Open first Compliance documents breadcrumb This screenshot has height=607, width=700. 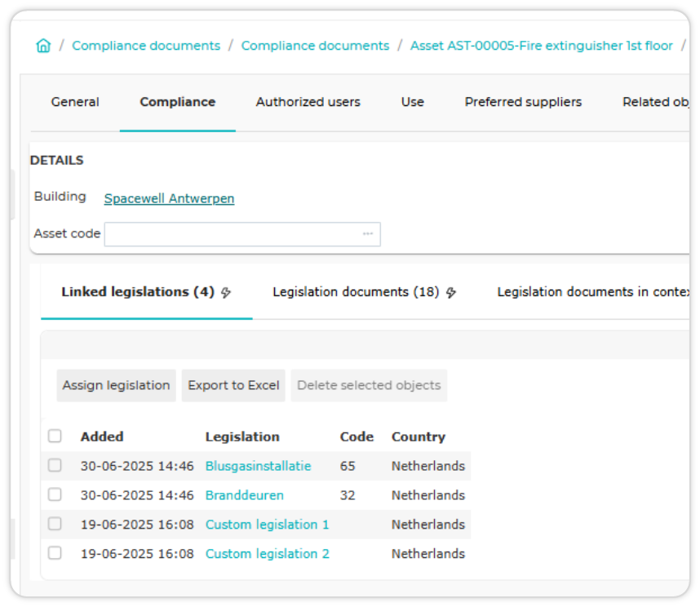146,46
